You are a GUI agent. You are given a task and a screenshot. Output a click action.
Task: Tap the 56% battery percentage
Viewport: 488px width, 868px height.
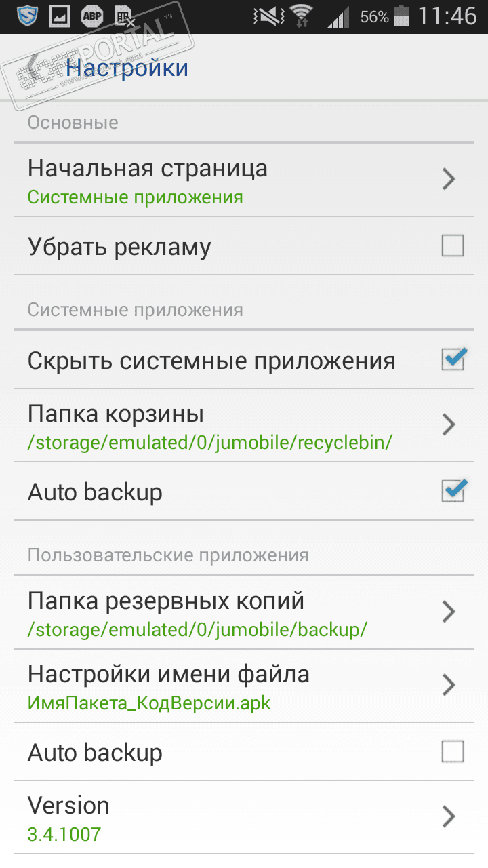click(x=373, y=16)
